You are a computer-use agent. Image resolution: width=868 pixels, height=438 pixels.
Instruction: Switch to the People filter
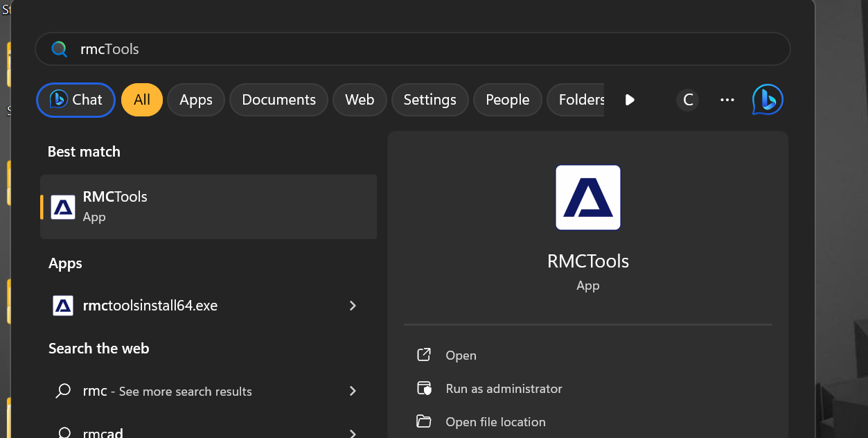click(508, 100)
